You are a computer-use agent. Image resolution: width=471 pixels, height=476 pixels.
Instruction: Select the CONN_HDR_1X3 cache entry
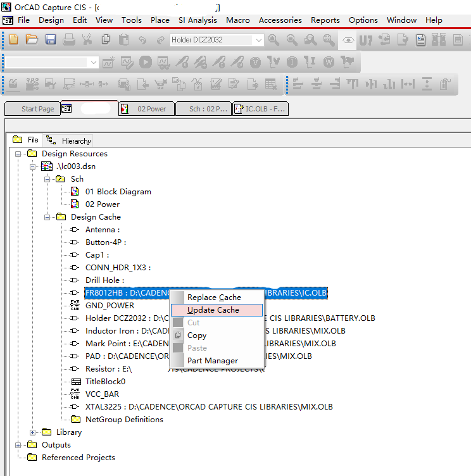click(x=118, y=268)
